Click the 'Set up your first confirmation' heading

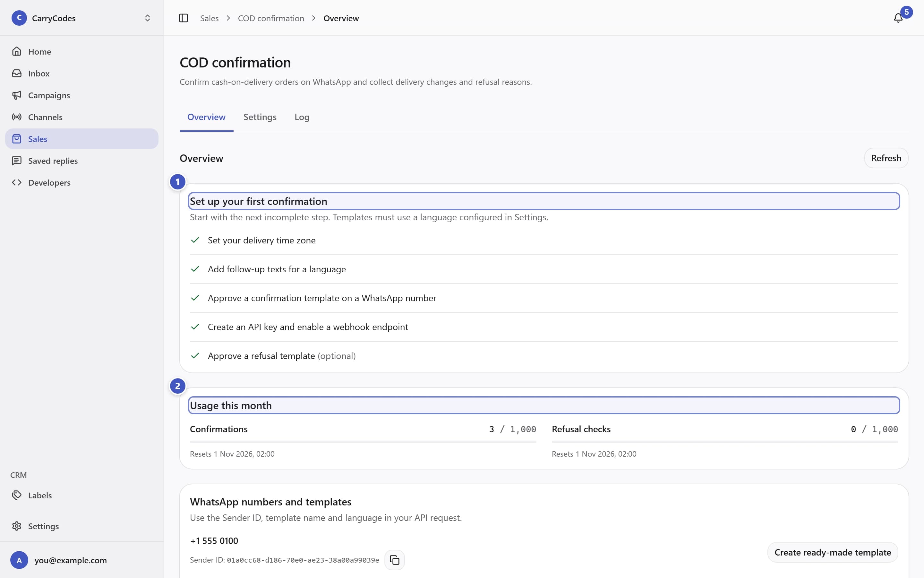tap(259, 201)
